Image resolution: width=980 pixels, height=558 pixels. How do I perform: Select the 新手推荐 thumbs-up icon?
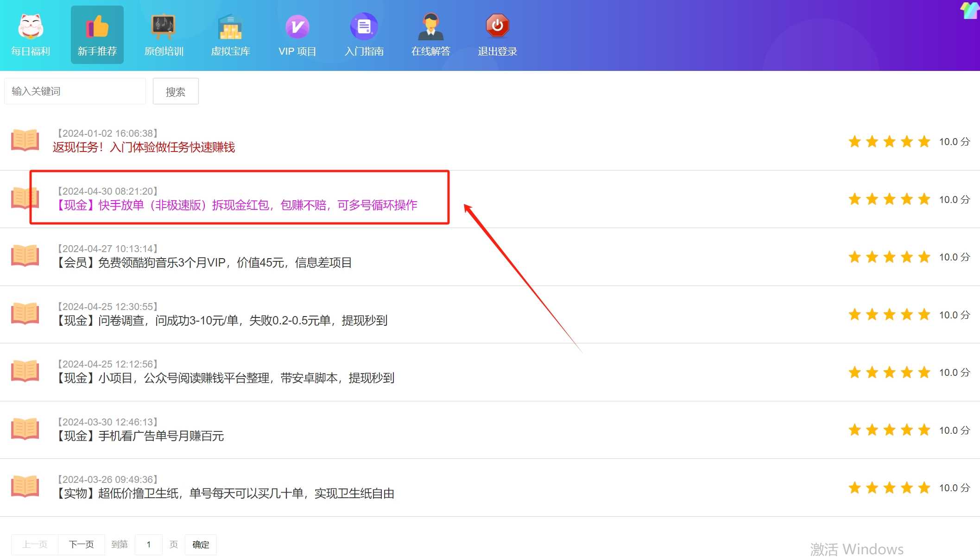pyautogui.click(x=97, y=26)
